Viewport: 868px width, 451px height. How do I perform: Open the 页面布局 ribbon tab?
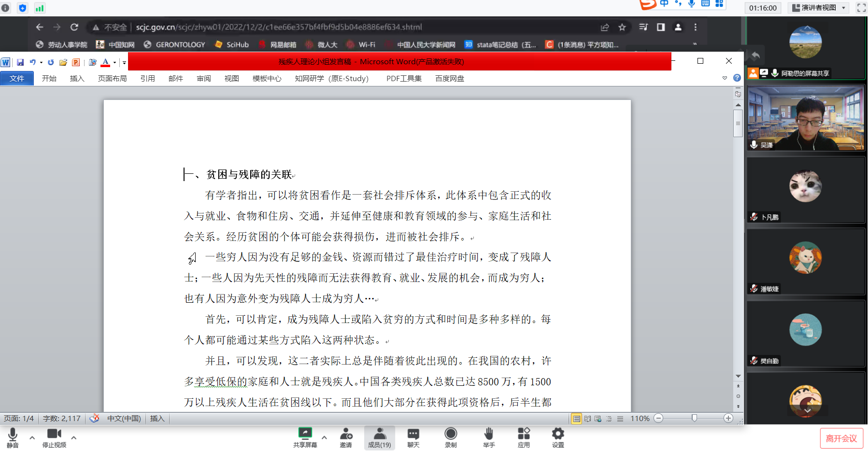[x=112, y=78]
